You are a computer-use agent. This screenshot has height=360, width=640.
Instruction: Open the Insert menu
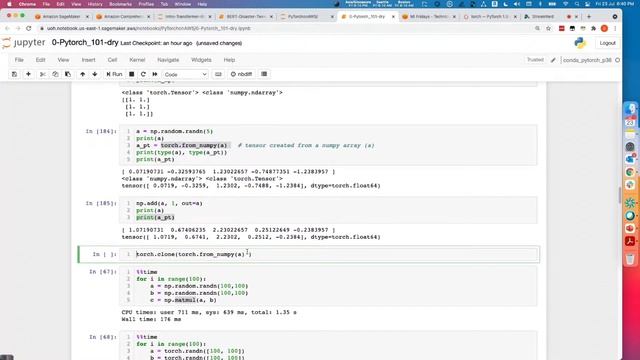[88, 60]
